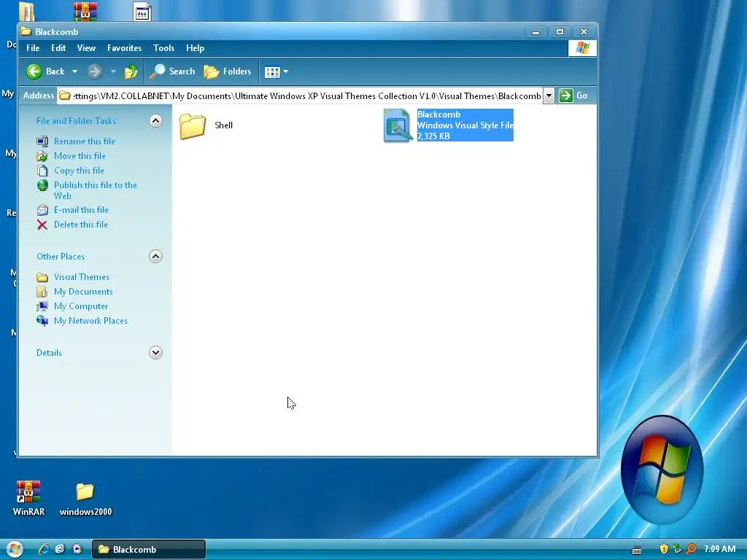Click Copy this file

[x=79, y=171]
